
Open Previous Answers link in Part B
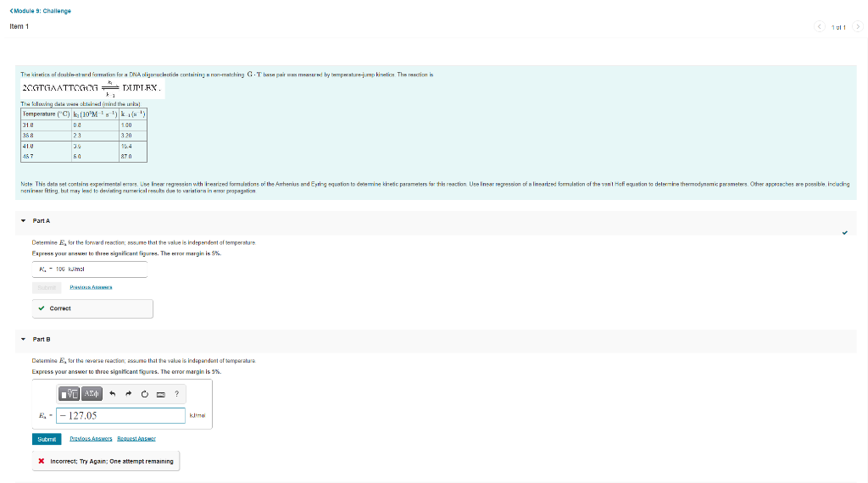[91, 439]
